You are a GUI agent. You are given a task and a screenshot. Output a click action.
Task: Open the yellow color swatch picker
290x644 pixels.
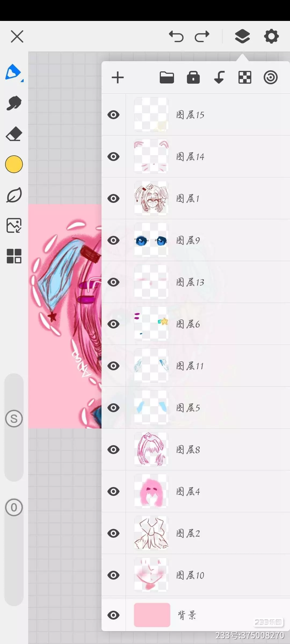pyautogui.click(x=14, y=164)
